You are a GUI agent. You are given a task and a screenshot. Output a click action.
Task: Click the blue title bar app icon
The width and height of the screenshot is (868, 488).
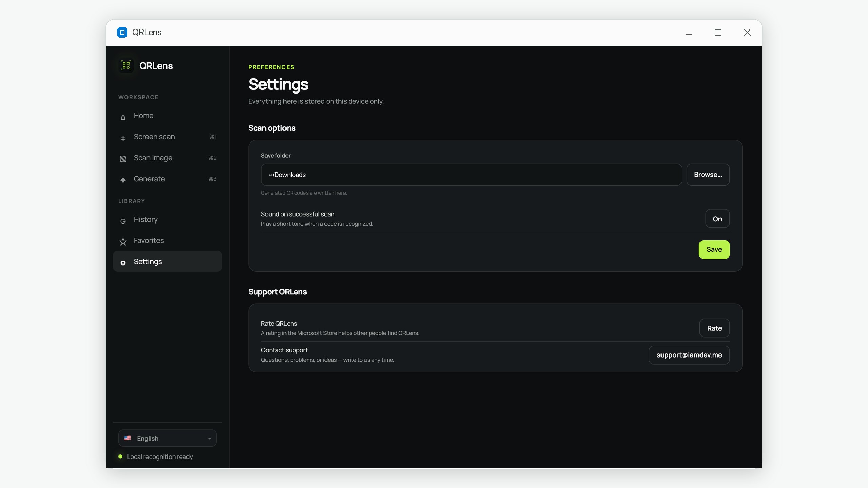(x=122, y=32)
